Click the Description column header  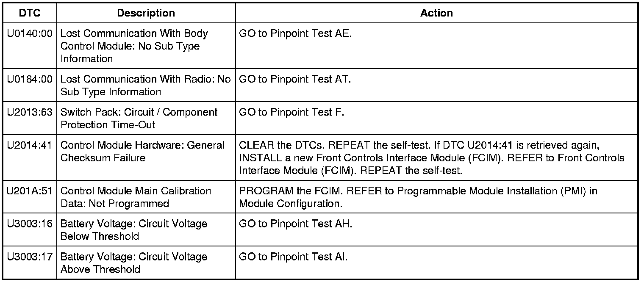(146, 13)
